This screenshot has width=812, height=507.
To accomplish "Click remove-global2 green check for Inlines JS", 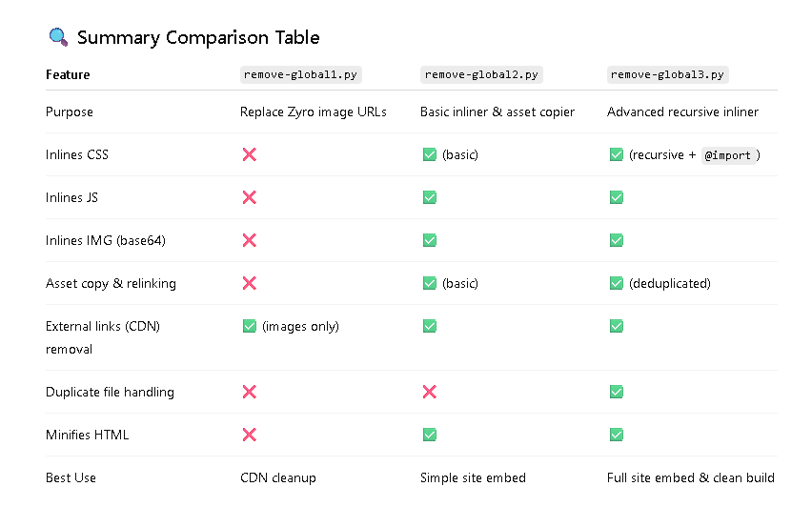I will point(429,197).
